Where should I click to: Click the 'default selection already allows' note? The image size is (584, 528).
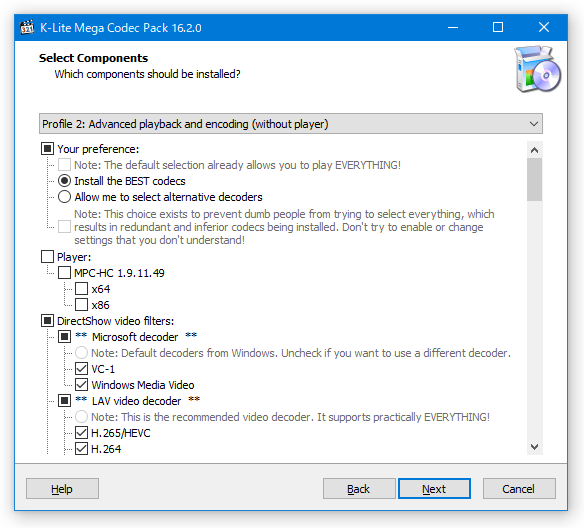238,165
